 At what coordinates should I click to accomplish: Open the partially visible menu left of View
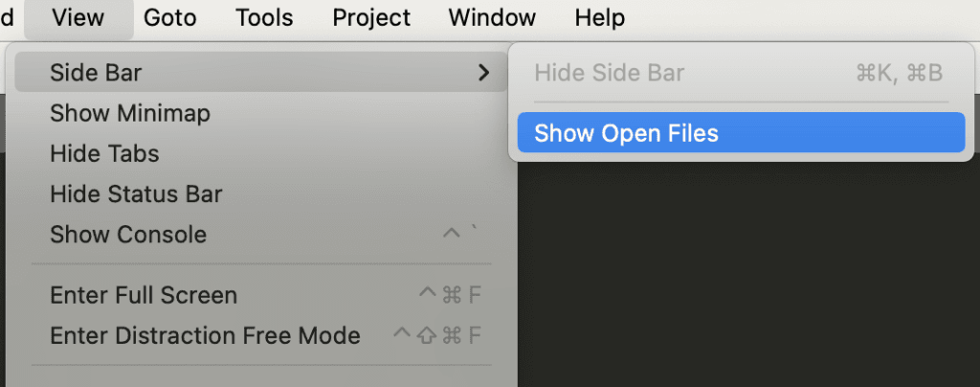pos(8,17)
